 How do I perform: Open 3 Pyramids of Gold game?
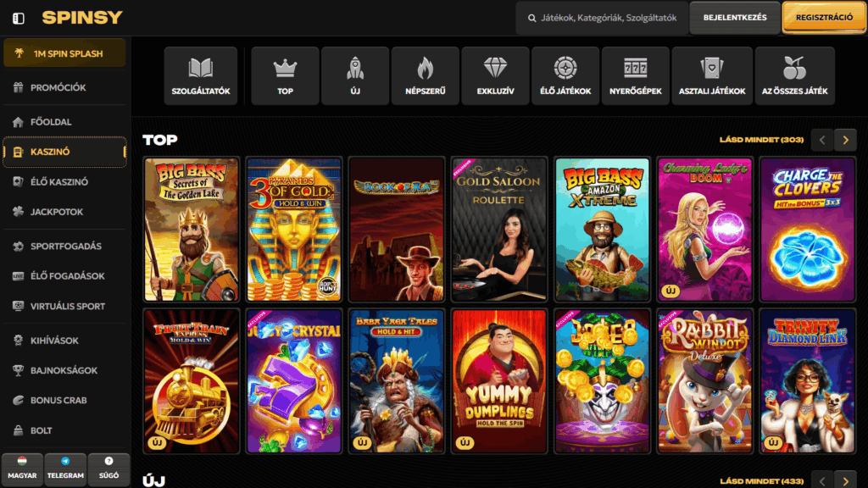[x=294, y=230]
